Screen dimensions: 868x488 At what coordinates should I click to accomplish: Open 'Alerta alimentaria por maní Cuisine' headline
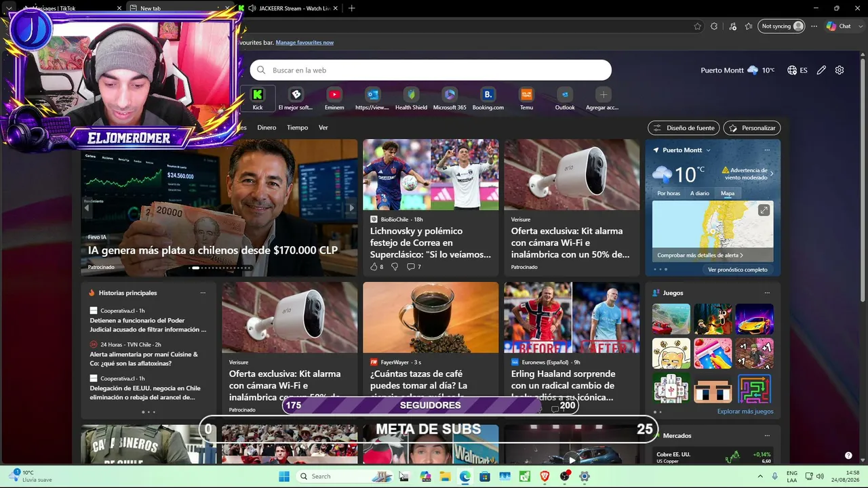[x=144, y=359]
